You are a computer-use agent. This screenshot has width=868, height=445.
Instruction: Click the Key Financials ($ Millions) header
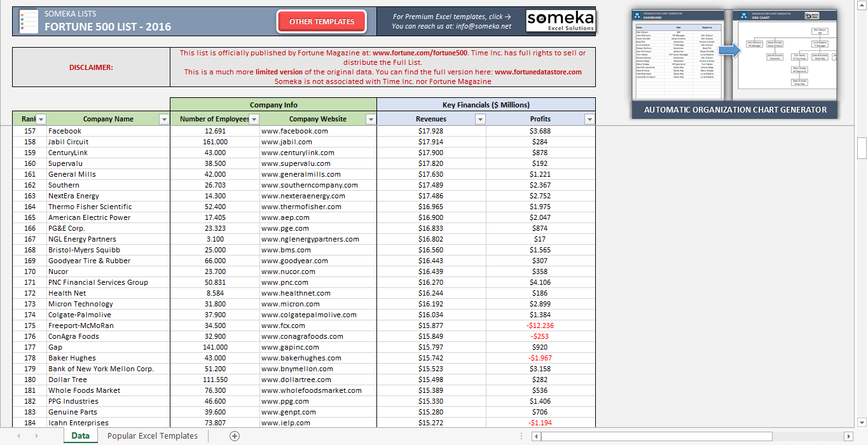click(486, 105)
